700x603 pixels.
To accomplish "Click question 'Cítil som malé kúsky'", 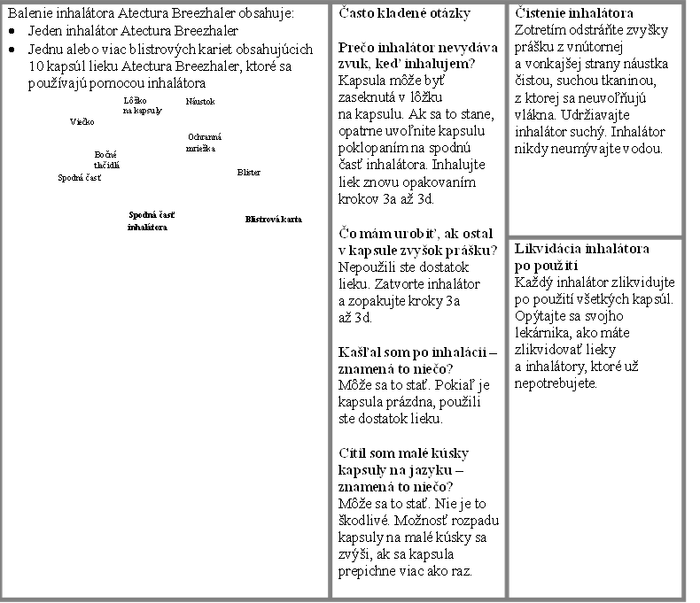I will point(403,469).
